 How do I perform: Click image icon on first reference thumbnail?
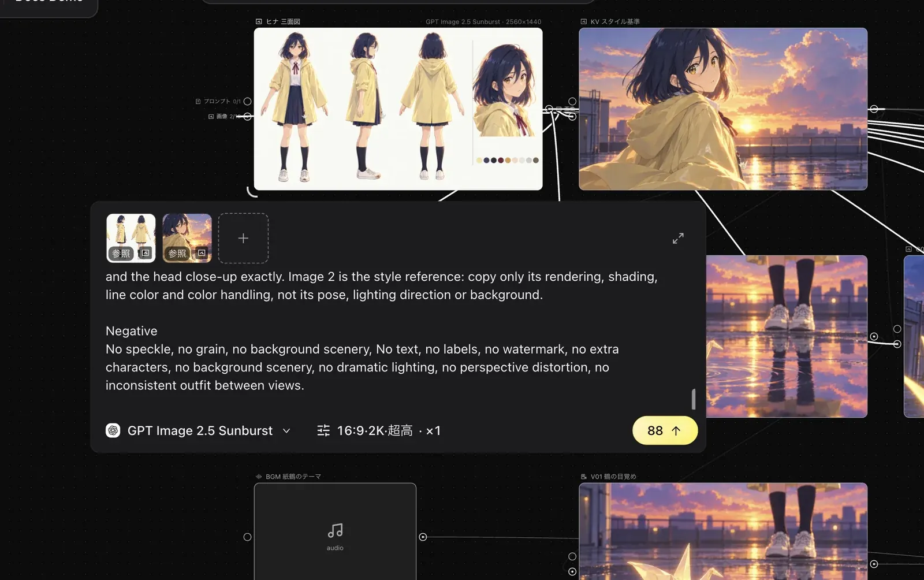click(146, 253)
